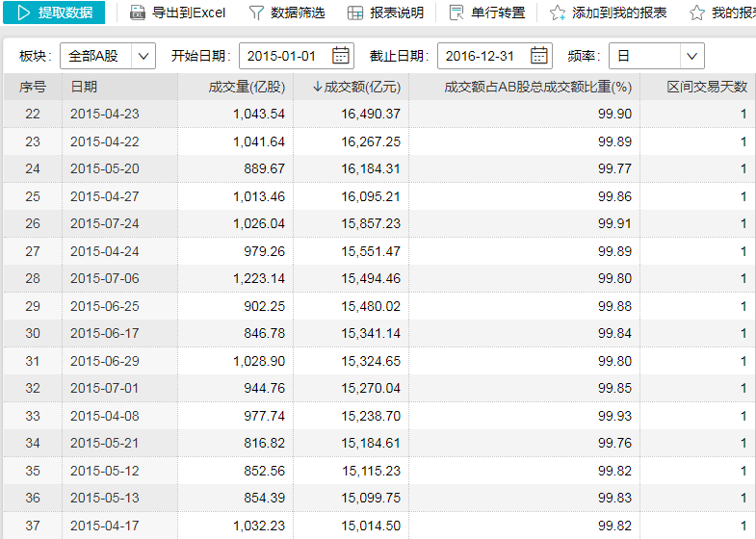Click the 序号 cell 30
The width and height of the screenshot is (756, 539).
(x=33, y=333)
